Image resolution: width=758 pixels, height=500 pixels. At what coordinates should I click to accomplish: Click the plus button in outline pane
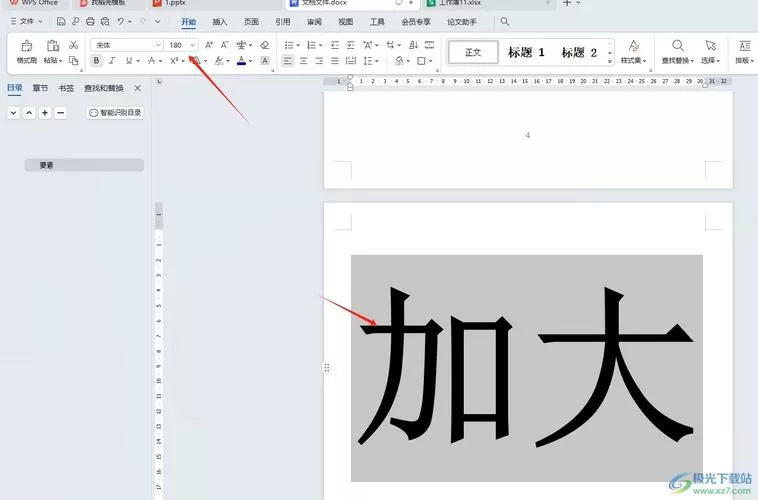coord(45,113)
